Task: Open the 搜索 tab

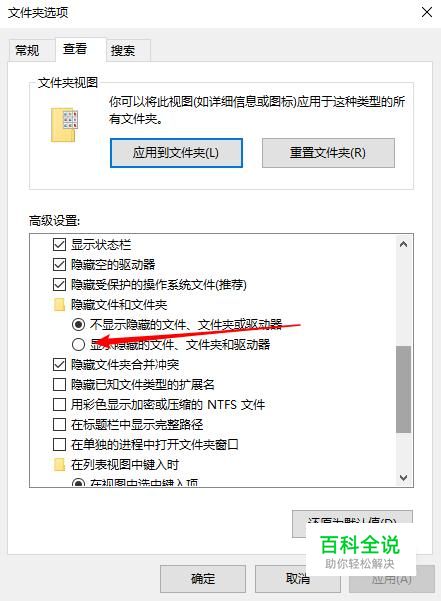Action: pos(123,50)
